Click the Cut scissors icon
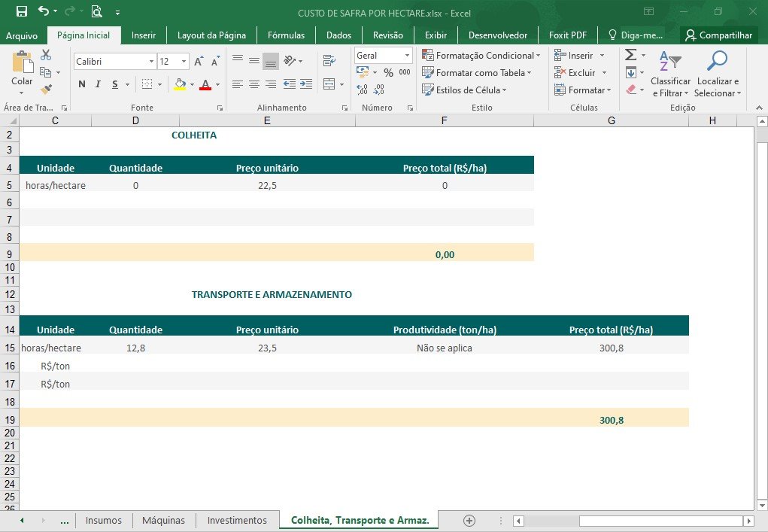This screenshot has height=532, width=768. [46, 54]
